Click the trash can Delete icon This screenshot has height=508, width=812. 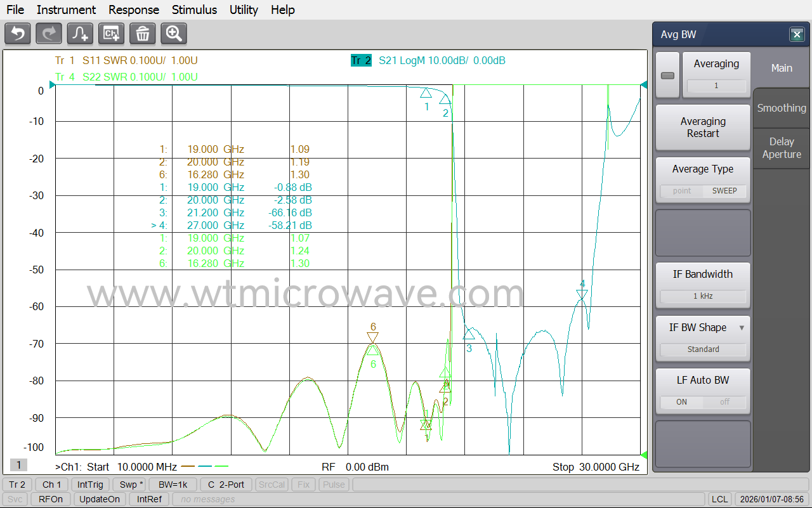(143, 34)
